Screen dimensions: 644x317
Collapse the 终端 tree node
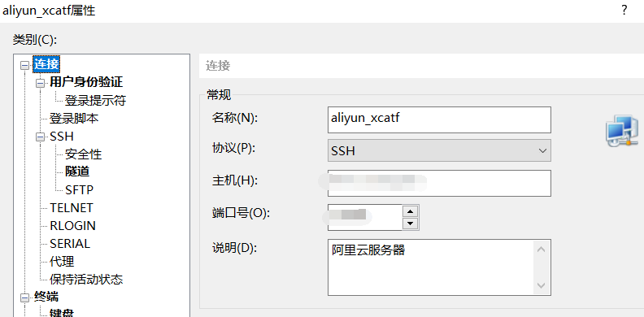25,297
